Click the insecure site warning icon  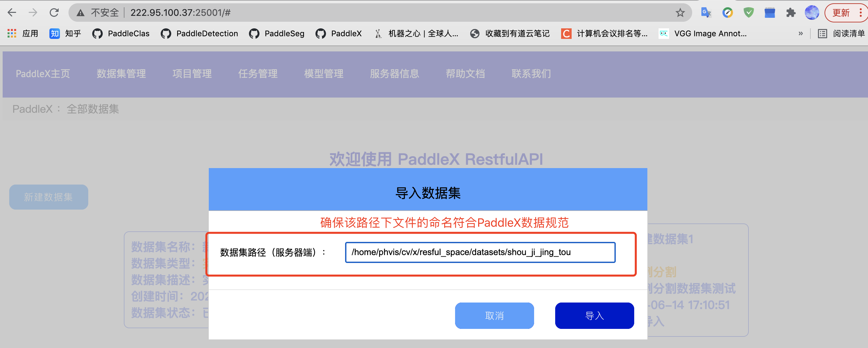click(80, 13)
